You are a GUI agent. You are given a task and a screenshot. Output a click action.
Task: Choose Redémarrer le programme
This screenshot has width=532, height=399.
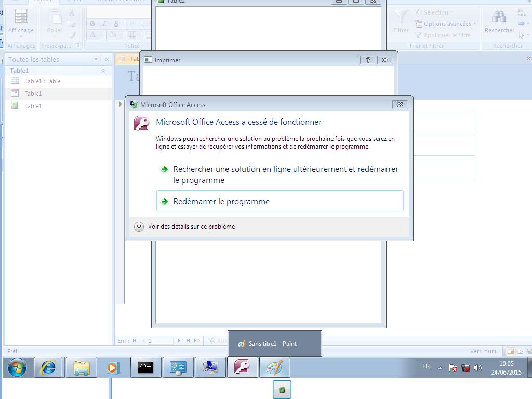click(280, 201)
